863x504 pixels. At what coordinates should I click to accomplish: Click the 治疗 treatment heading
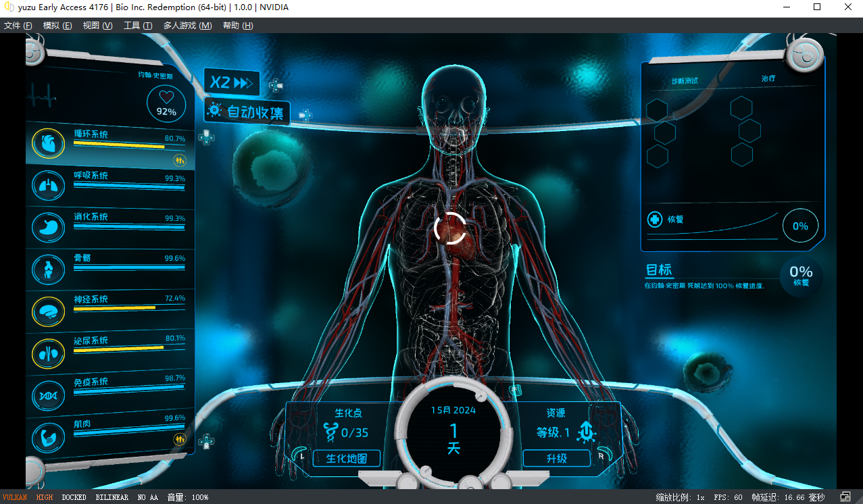(768, 78)
